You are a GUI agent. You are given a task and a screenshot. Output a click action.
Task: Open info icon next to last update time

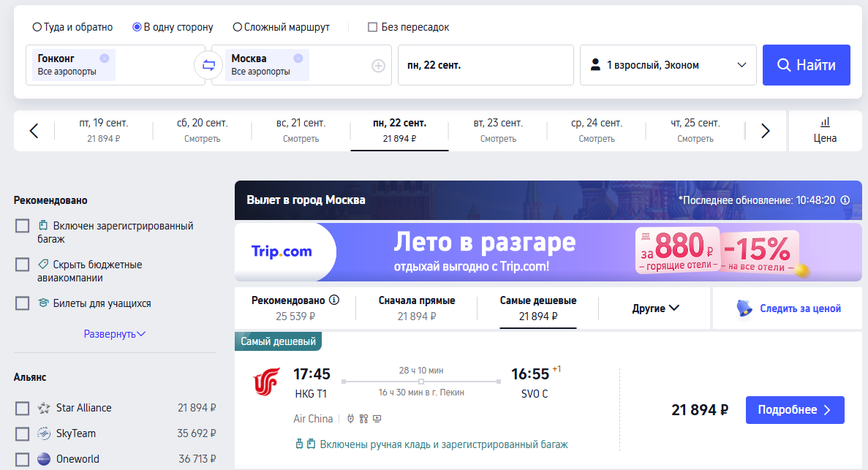pos(845,200)
